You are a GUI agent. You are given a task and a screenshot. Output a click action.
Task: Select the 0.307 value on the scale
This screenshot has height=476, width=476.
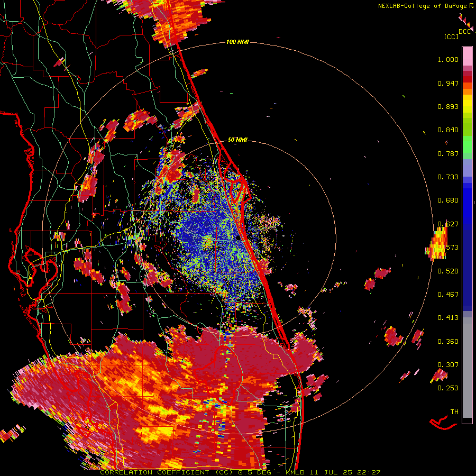448,364
